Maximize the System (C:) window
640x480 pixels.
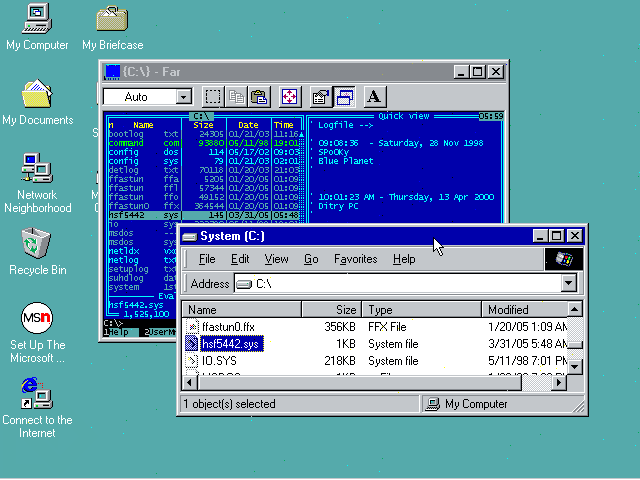point(556,236)
